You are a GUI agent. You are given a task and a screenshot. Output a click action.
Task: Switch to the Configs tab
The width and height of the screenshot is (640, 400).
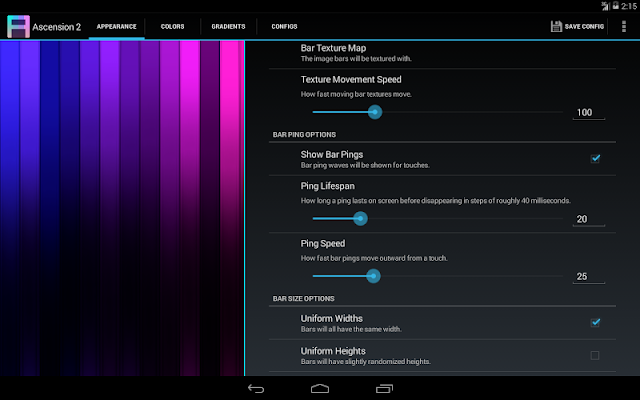coord(284,27)
